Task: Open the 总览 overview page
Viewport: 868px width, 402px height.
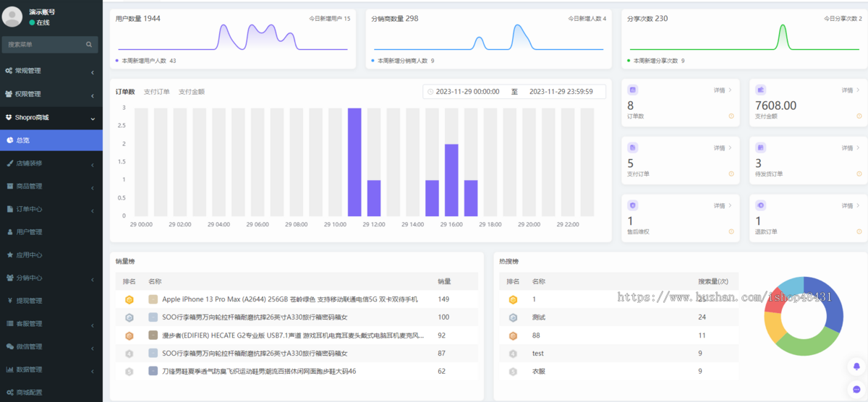Action: tap(51, 140)
